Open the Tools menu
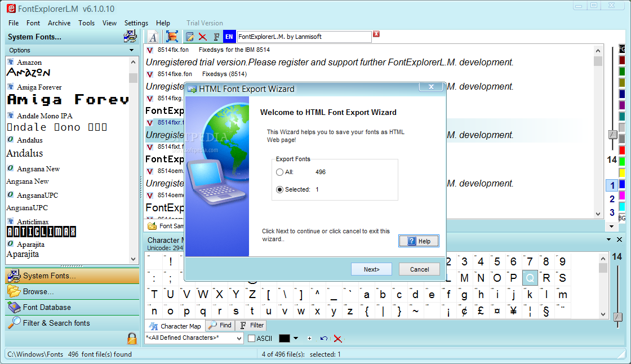 87,23
